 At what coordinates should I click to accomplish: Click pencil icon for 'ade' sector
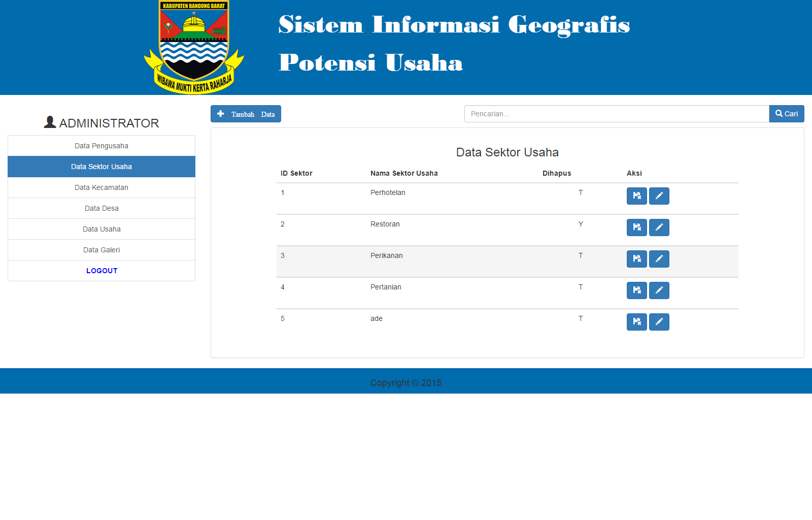(659, 322)
